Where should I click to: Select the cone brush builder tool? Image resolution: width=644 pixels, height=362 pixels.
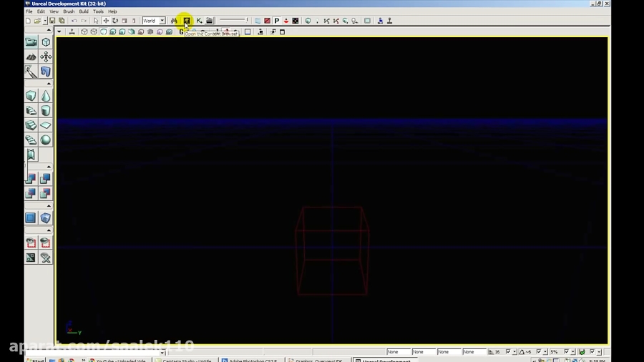[x=46, y=96]
